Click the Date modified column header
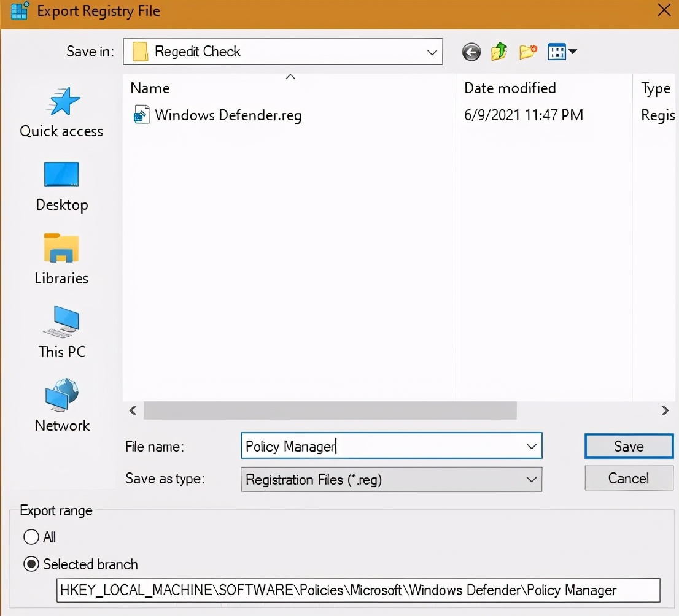This screenshot has width=679, height=616. 510,88
